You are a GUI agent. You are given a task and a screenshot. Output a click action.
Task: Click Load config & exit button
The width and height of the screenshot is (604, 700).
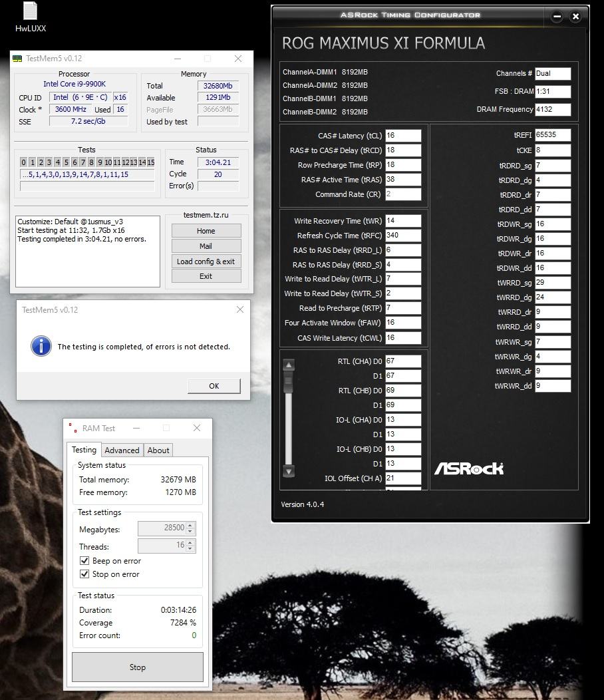206,261
